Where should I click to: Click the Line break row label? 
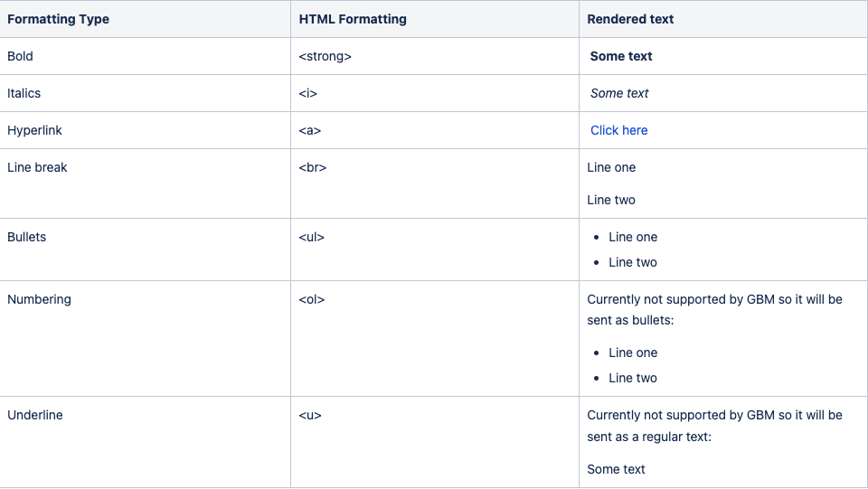tap(37, 167)
